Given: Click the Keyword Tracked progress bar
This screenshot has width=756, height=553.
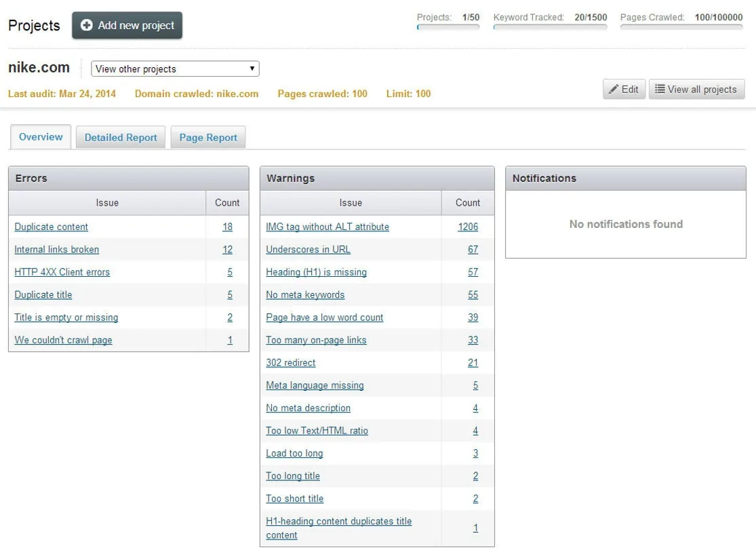Looking at the screenshot, I should tap(550, 28).
